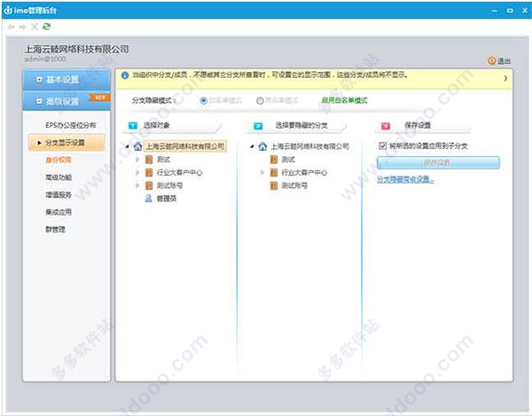Click the forward arrow navigation icon
Image resolution: width=532 pixels, height=416 pixels.
coord(23,27)
